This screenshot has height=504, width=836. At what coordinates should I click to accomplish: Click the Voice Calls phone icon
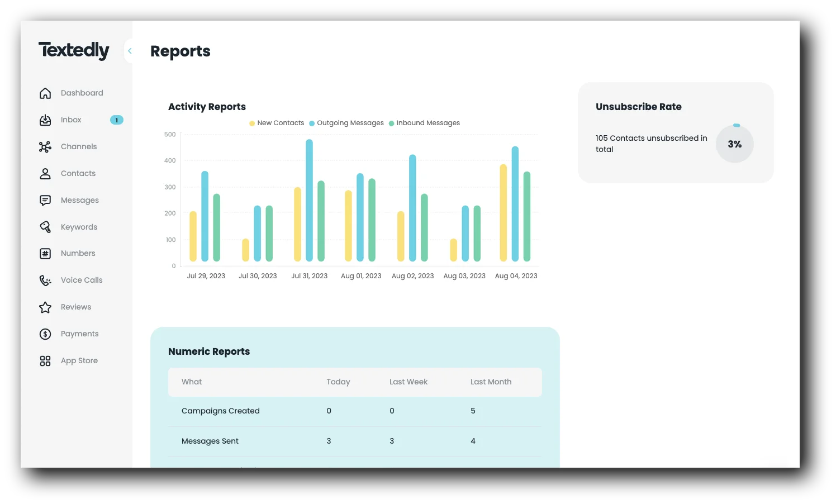pos(45,280)
